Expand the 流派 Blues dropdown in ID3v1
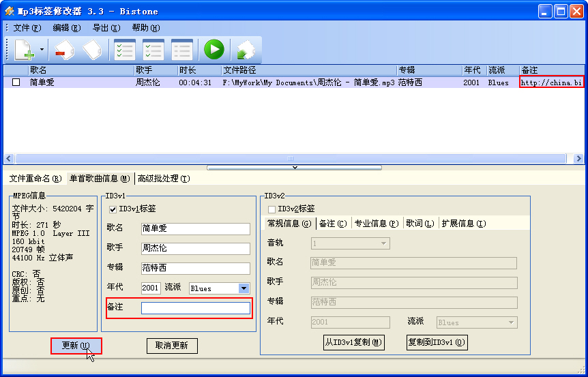This screenshot has height=377, width=588. click(244, 288)
